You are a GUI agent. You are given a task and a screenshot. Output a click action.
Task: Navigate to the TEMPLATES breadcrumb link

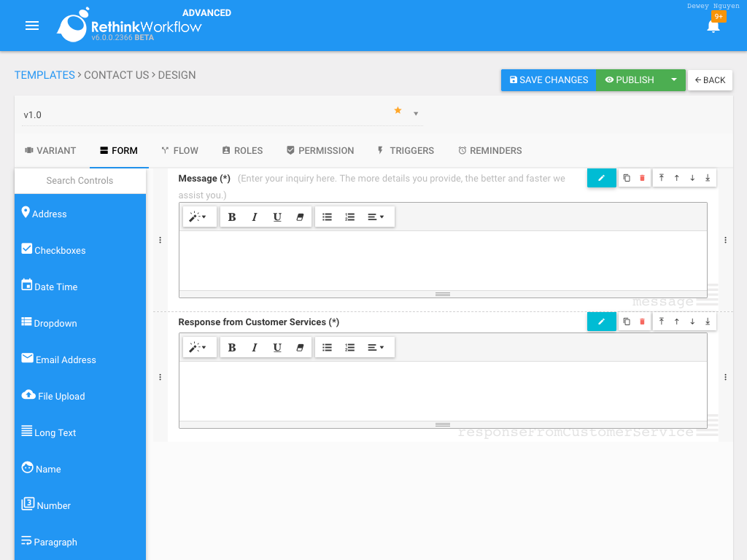44,75
